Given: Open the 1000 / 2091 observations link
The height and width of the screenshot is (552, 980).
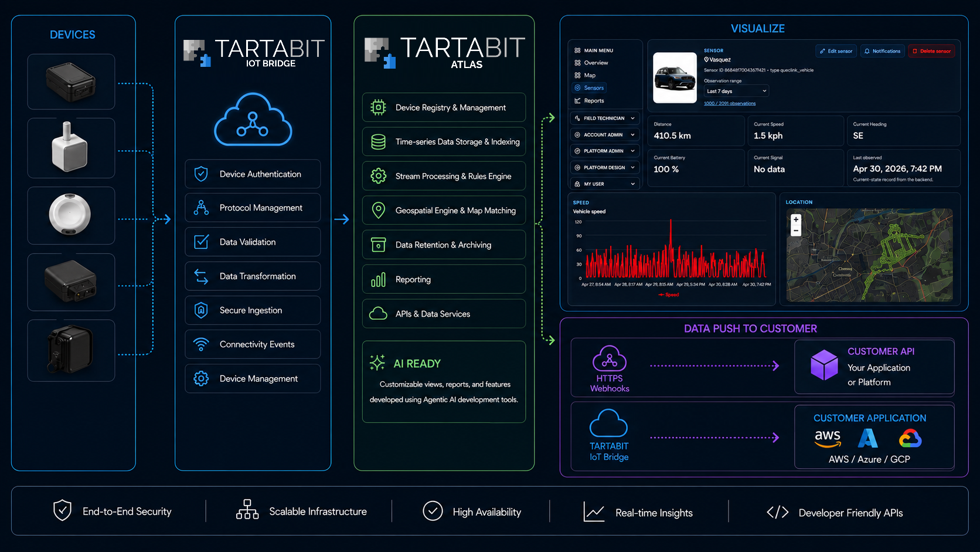Looking at the screenshot, I should coord(730,103).
